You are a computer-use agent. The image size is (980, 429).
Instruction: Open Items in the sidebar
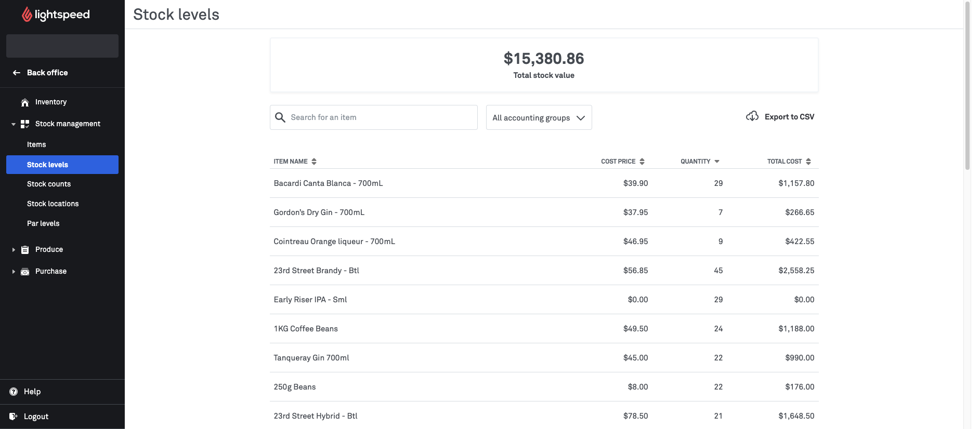36,144
